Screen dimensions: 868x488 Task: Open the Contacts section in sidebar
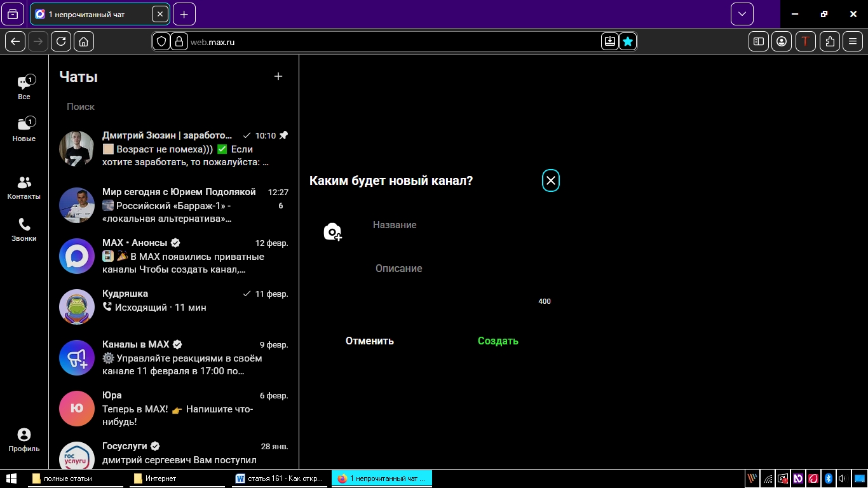[x=24, y=188]
